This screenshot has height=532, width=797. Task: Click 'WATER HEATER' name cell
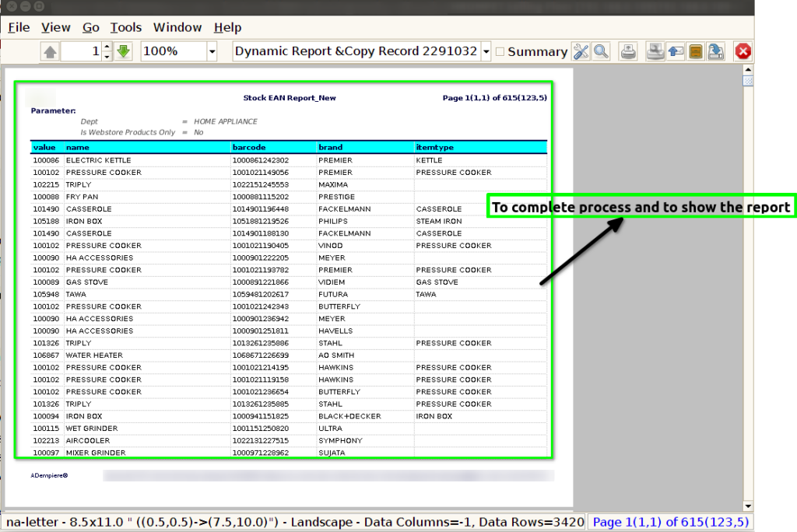(x=94, y=355)
